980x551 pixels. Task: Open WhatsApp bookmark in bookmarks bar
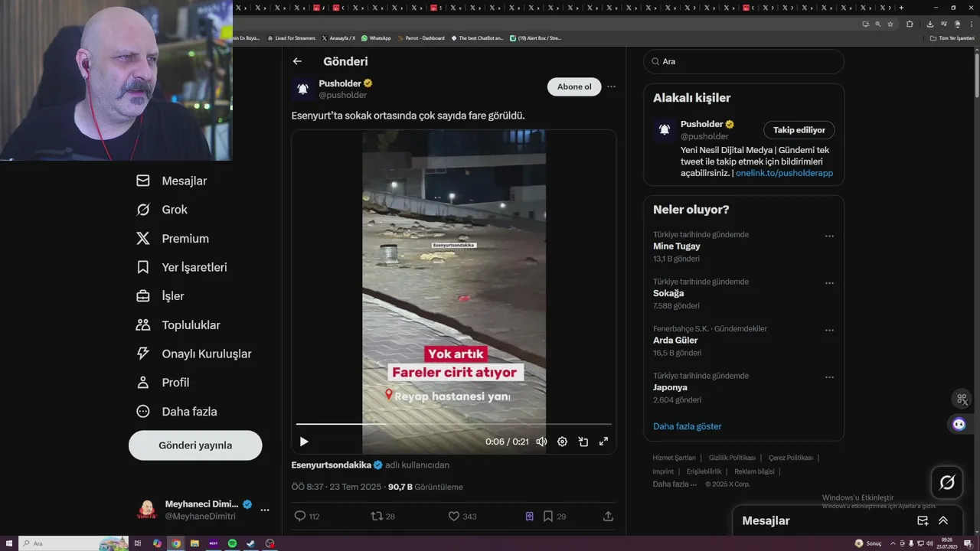pos(376,38)
